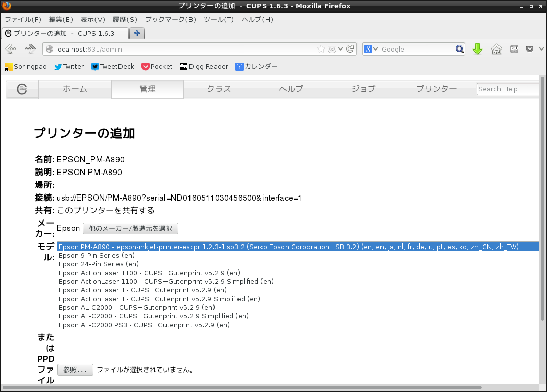
Task: Open the ツール(T) menu
Action: pos(219,19)
